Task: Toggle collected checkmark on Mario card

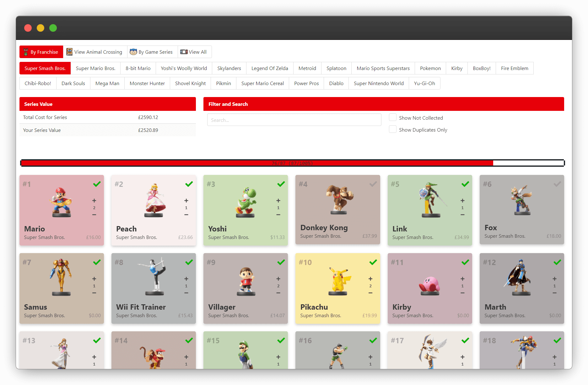Action: pos(97,184)
